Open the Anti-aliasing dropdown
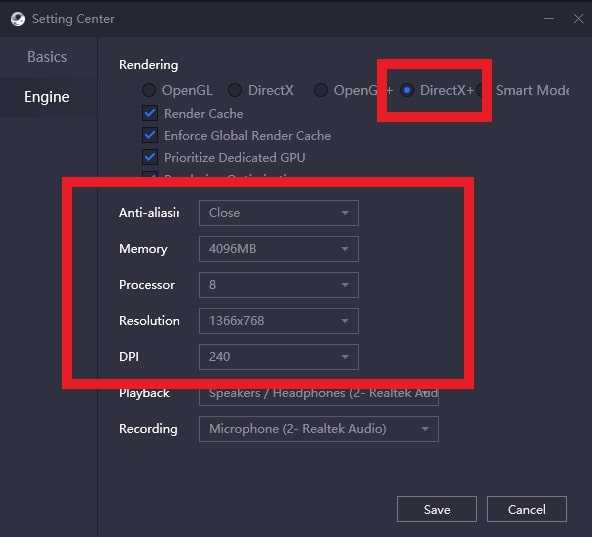The height and width of the screenshot is (537, 592). (279, 213)
